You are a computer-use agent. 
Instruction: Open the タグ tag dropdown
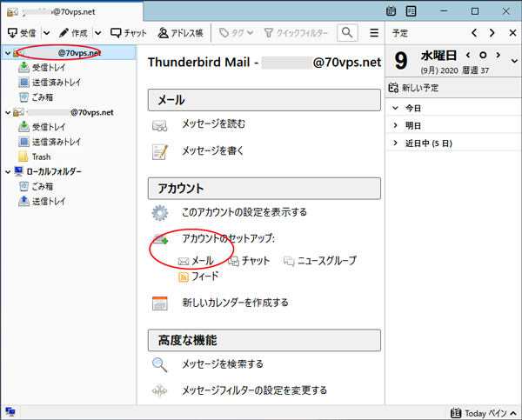[236, 33]
